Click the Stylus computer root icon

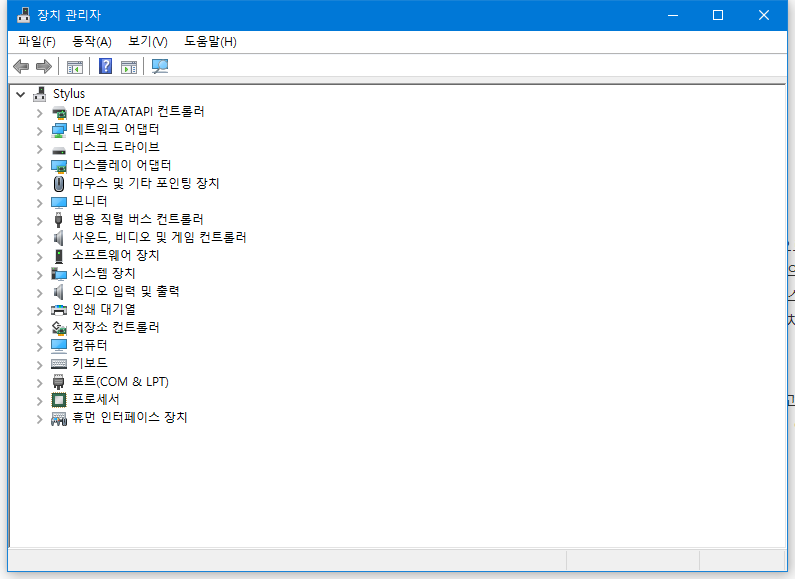pyautogui.click(x=40, y=94)
